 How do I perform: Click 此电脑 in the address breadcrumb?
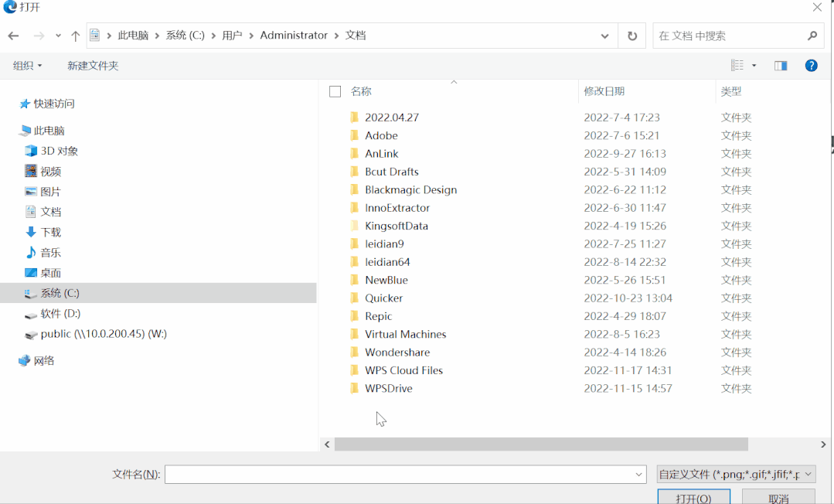coord(133,36)
